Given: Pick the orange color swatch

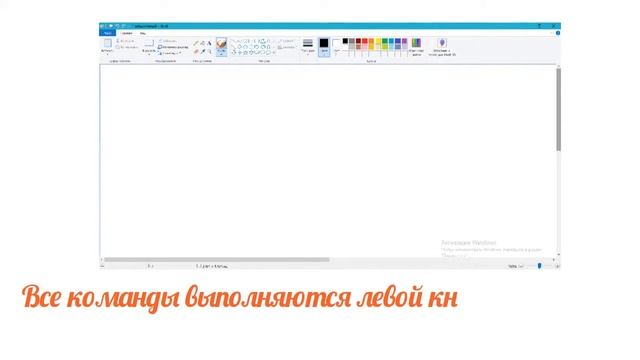Looking at the screenshot, I should tap(371, 41).
